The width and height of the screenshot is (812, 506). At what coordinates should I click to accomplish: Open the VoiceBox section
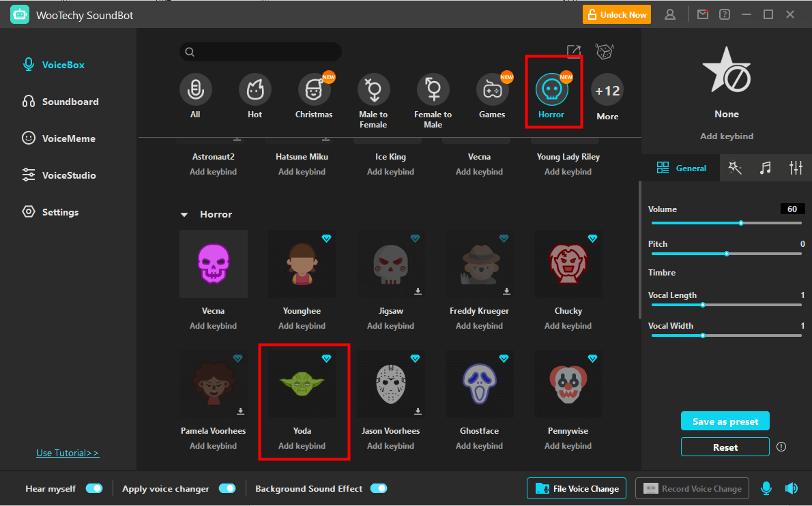click(x=53, y=65)
